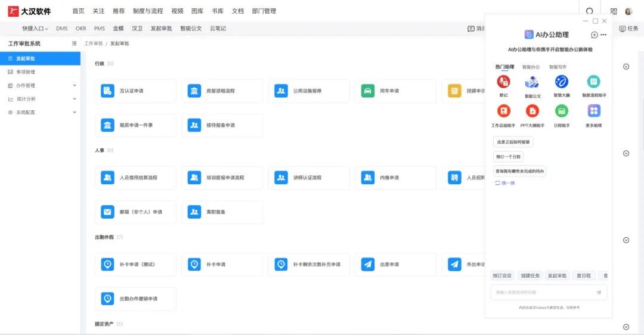The height and width of the screenshot is (335, 644).
Task: Open the 智能公文 assistant icon
Action: (532, 82)
